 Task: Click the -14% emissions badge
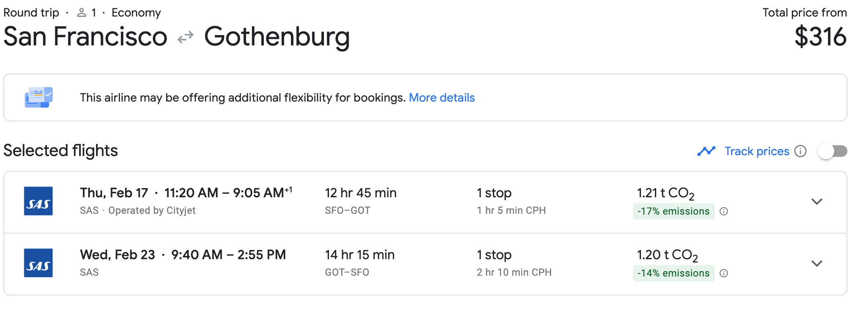tap(673, 274)
